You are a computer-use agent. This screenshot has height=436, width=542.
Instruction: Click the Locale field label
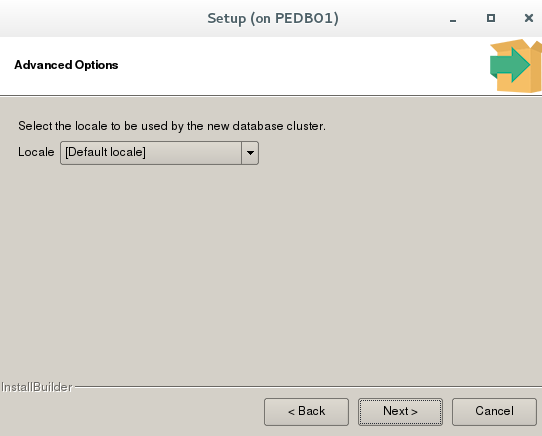36,152
